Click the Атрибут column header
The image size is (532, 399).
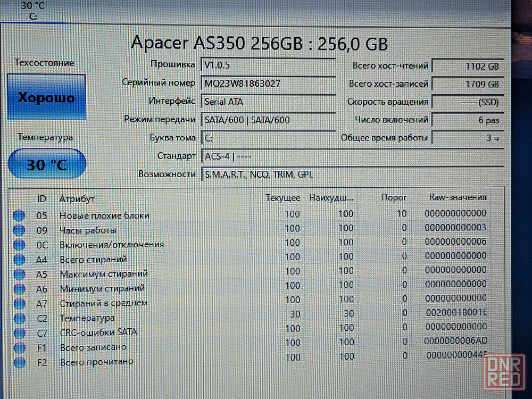coord(77,198)
